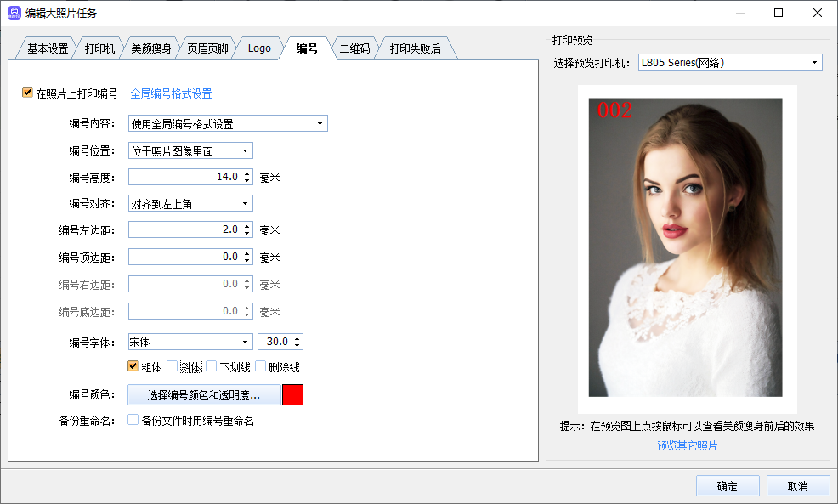Enable the 斜体 italic checkbox

(173, 366)
